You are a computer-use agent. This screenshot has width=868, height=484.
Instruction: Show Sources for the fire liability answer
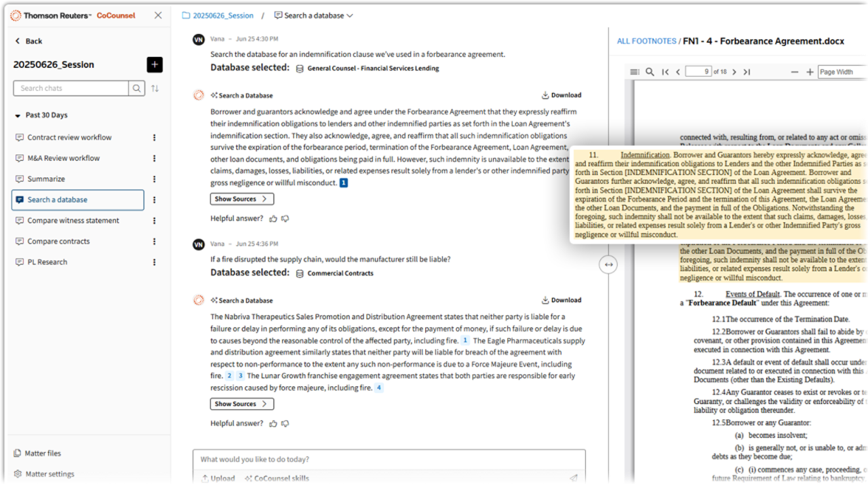coord(242,404)
